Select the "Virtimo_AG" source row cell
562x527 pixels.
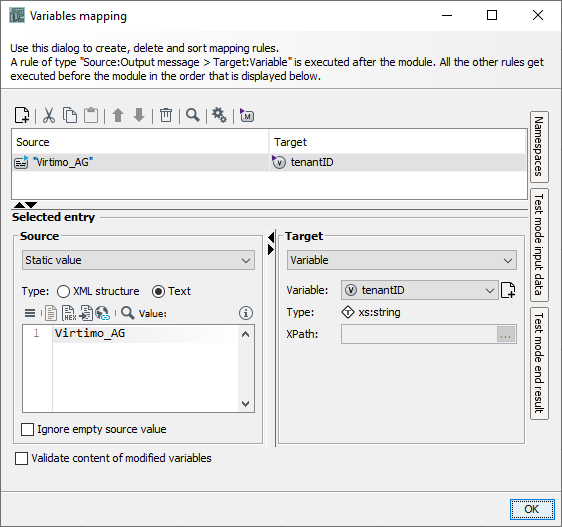[140, 162]
